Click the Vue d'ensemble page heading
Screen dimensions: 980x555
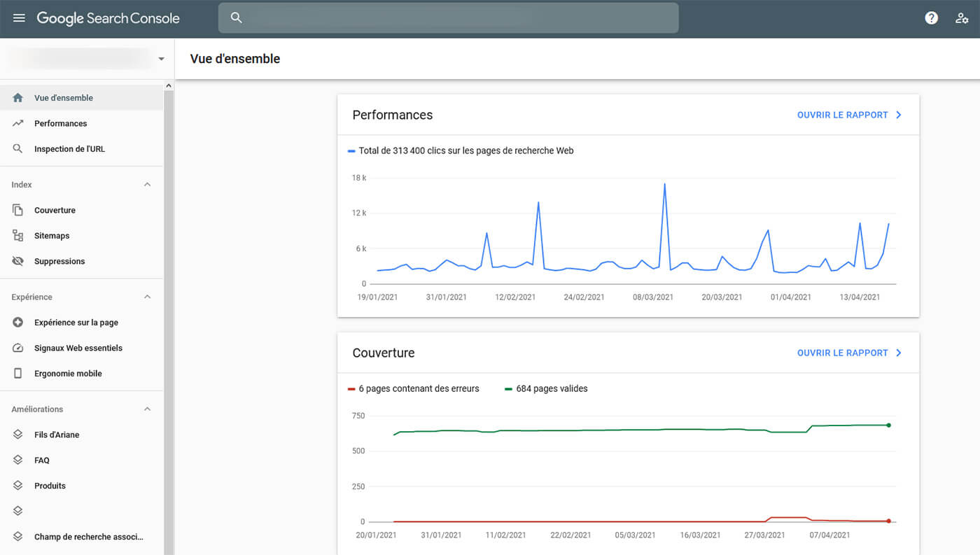point(235,59)
